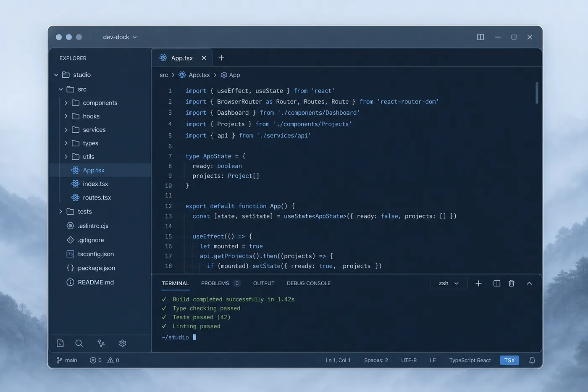Toggle the editor split layout icon in title bar
Image resolution: width=588 pixels, height=392 pixels.
(x=480, y=37)
